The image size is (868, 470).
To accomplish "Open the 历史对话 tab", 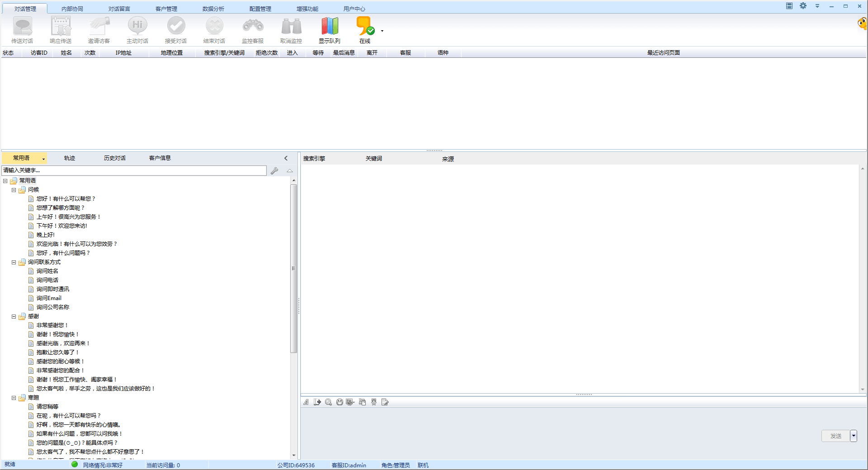I will pos(114,158).
